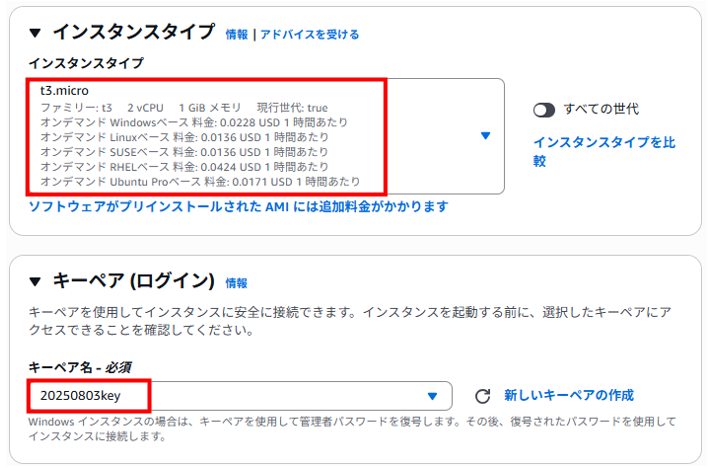Click the すべての世代 label text

pyautogui.click(x=601, y=109)
